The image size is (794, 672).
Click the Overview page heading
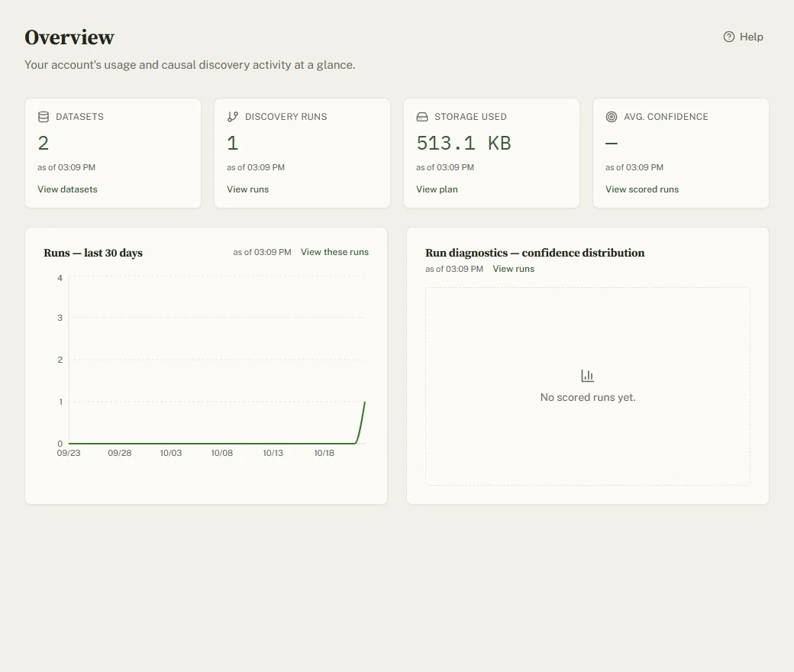pyautogui.click(x=69, y=37)
